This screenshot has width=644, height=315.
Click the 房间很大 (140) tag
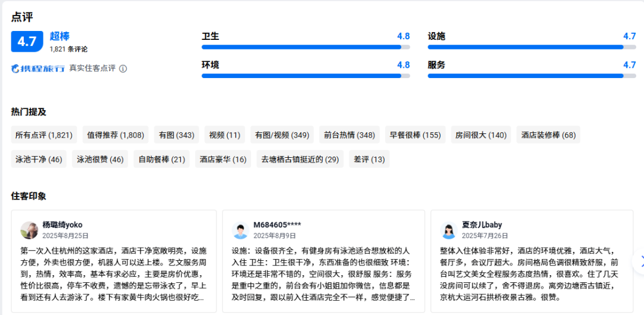click(x=481, y=135)
